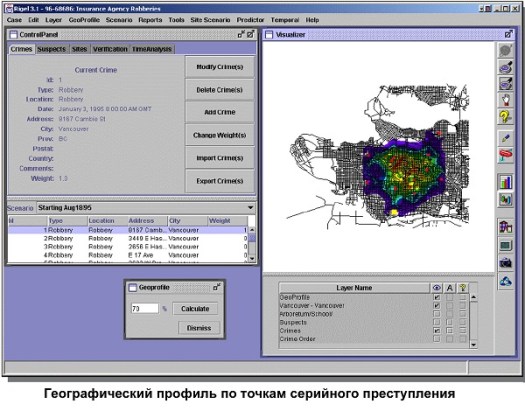Dismiss the Geoprofile dialog
The width and height of the screenshot is (525, 418).
pyautogui.click(x=199, y=328)
